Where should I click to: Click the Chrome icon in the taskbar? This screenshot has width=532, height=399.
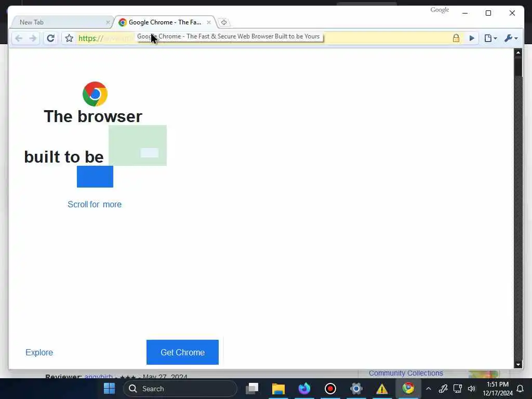coord(408,388)
